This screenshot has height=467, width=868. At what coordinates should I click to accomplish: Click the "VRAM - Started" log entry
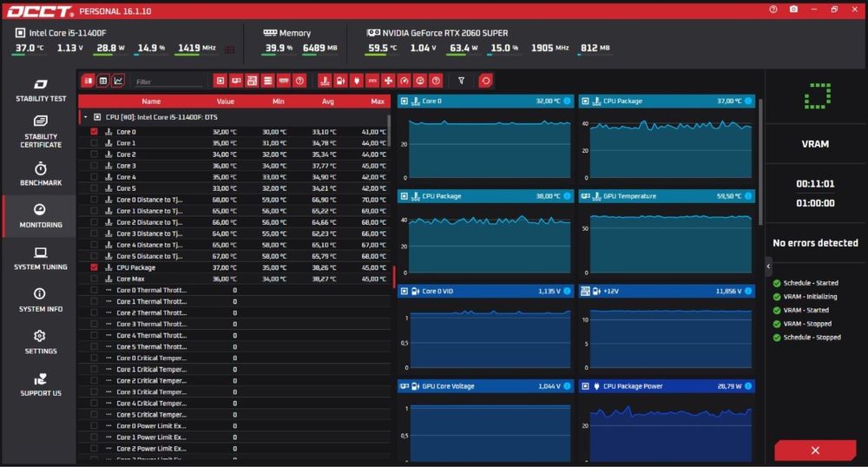(x=806, y=310)
